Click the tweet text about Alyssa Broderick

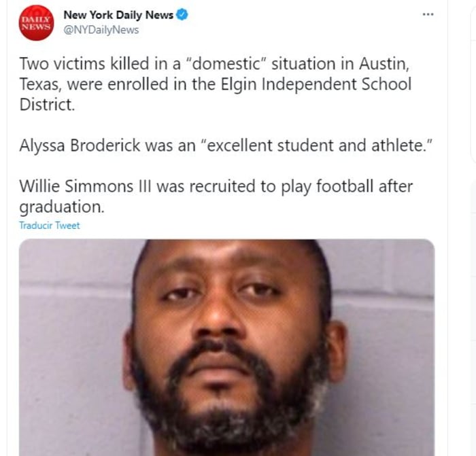tap(226, 145)
